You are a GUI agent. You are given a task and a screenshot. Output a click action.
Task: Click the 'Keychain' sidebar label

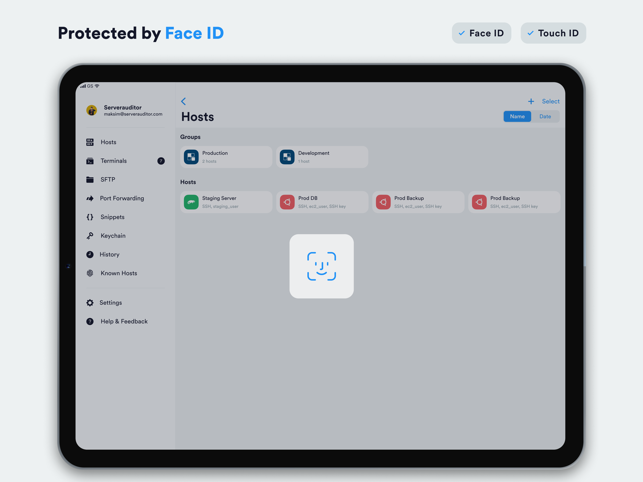(x=113, y=236)
